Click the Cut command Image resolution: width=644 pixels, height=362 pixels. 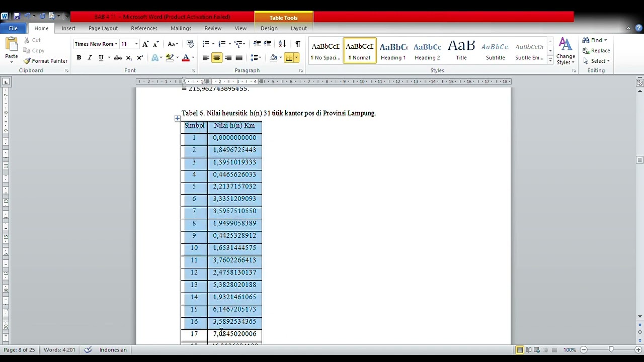(x=32, y=40)
